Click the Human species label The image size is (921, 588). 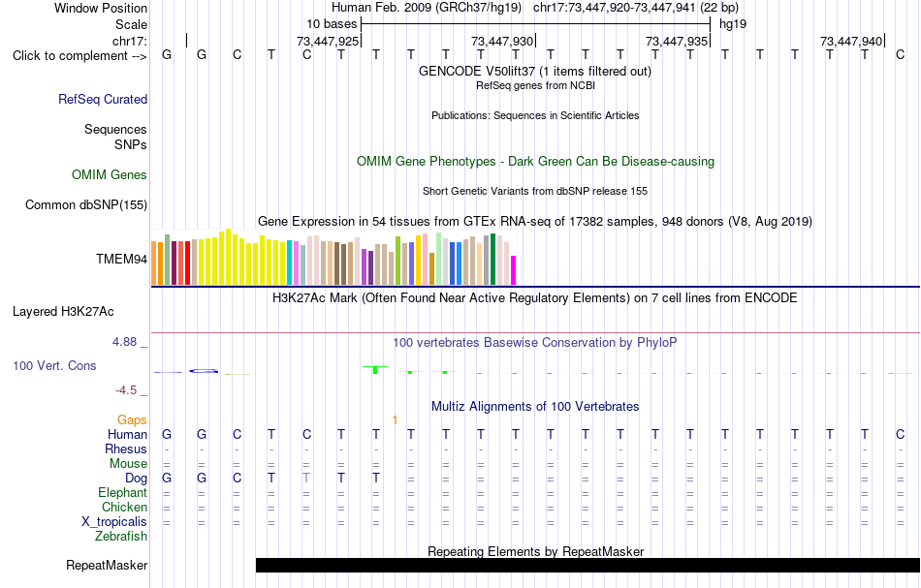pyautogui.click(x=127, y=434)
